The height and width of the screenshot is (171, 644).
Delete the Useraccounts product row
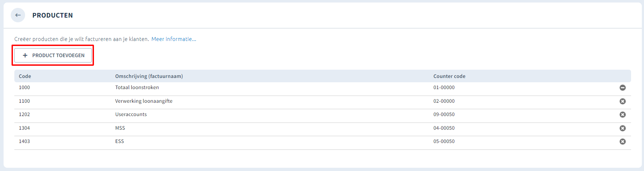click(x=622, y=115)
